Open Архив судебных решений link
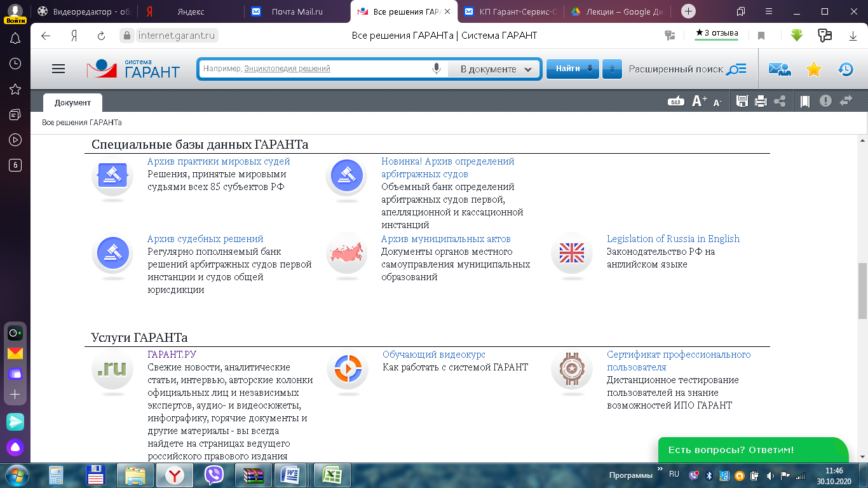The image size is (868, 488). (x=205, y=239)
